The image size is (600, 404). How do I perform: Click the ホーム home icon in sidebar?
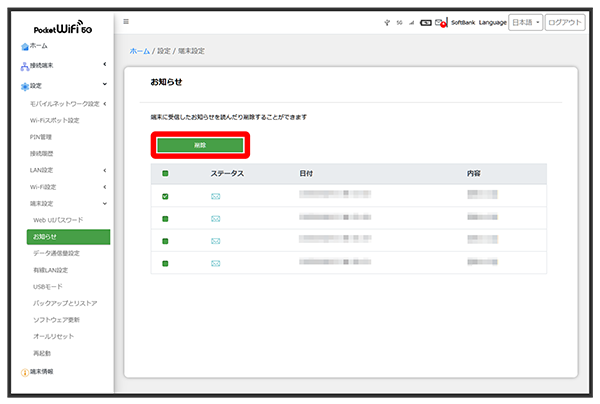(x=24, y=46)
